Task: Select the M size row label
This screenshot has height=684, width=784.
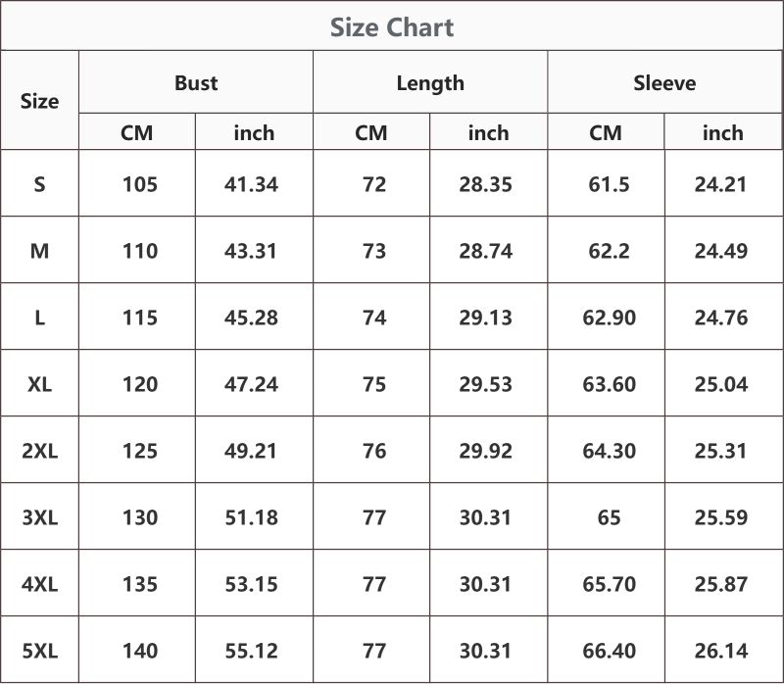Action: (x=39, y=251)
